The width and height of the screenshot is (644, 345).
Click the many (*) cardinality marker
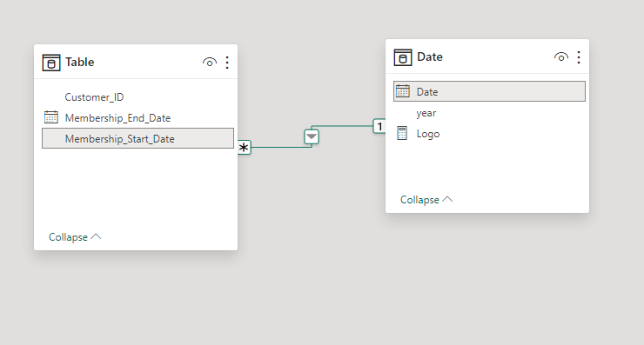click(244, 147)
